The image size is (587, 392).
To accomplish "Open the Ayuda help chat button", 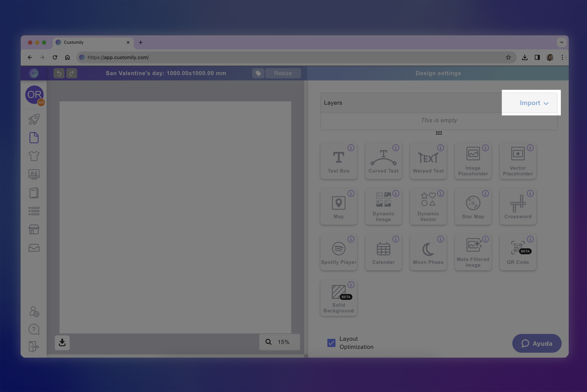I will click(x=537, y=344).
